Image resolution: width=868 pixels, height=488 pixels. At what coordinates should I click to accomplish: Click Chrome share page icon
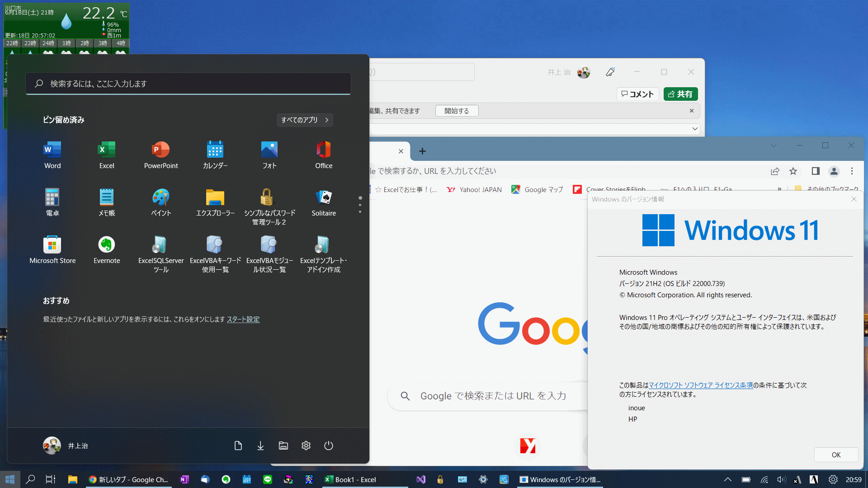pos(775,171)
